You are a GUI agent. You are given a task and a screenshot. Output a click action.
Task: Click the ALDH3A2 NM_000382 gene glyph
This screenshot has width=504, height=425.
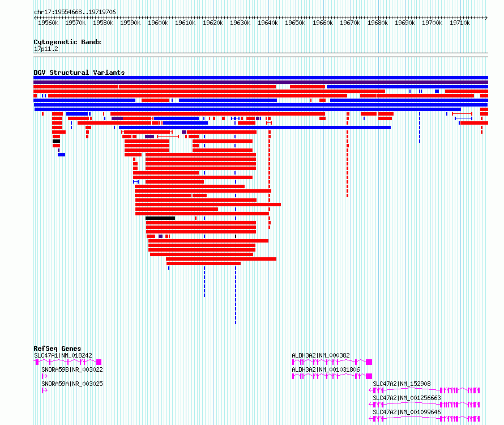pyautogui.click(x=332, y=362)
